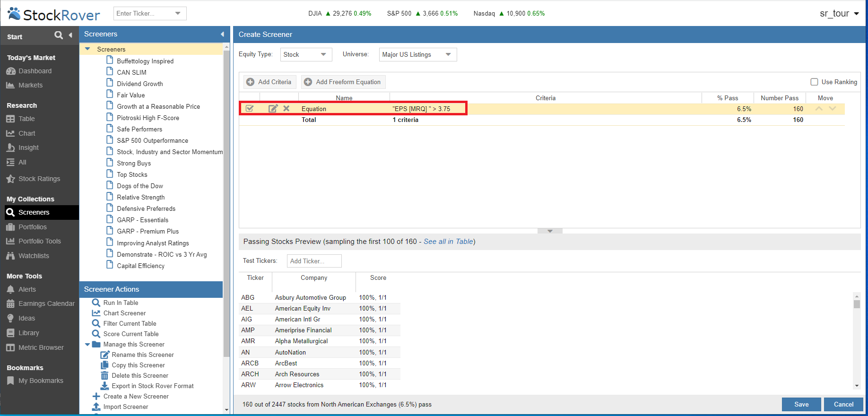Open the Watchlists binoculars icon

[11, 256]
